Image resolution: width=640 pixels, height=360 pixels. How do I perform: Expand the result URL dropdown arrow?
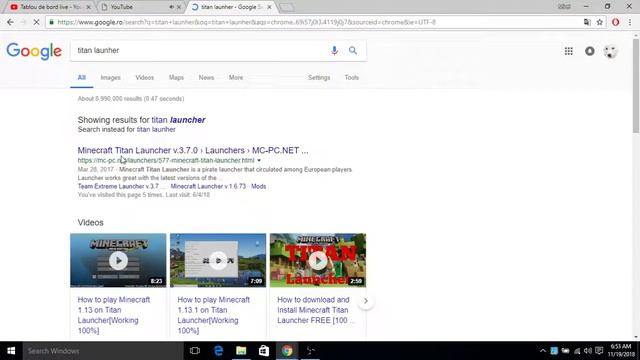pyautogui.click(x=259, y=160)
